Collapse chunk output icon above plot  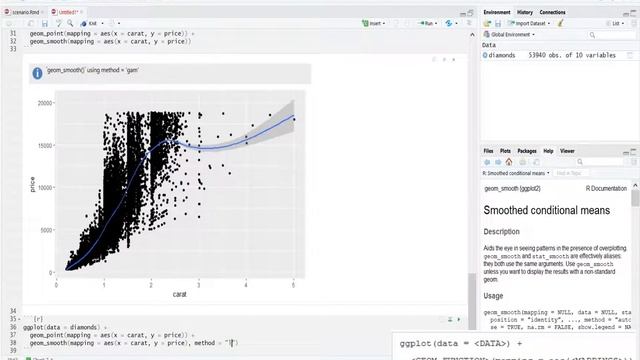tap(444, 60)
